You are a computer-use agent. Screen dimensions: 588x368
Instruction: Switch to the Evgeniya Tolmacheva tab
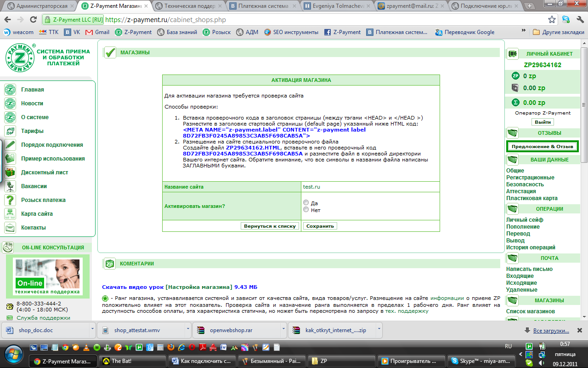tap(336, 6)
